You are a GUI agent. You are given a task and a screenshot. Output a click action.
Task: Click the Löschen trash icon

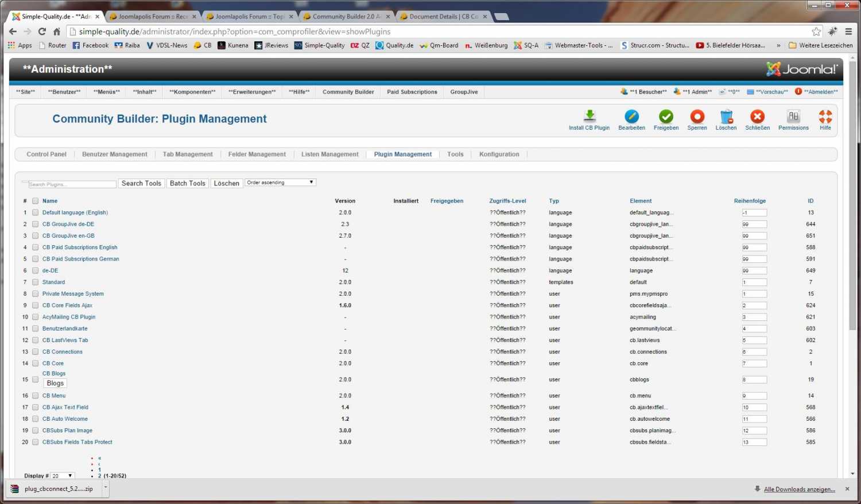(726, 116)
